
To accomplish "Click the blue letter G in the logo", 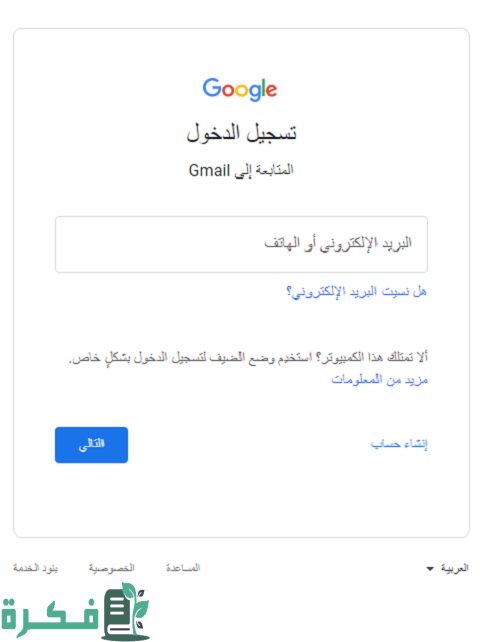I will point(212,87).
